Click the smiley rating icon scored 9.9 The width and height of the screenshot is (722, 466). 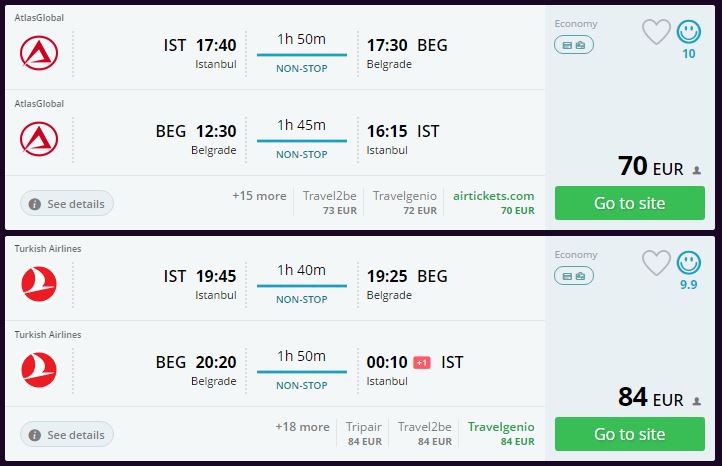(x=688, y=263)
